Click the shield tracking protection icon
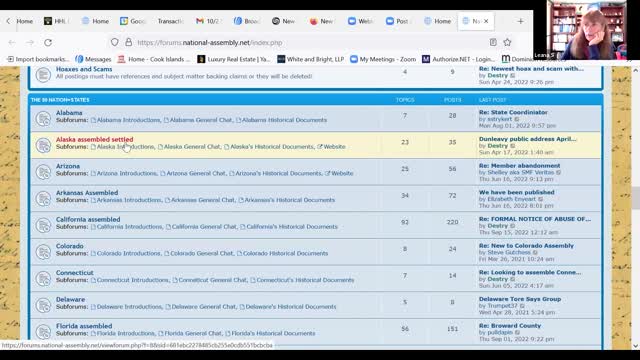 (115, 42)
